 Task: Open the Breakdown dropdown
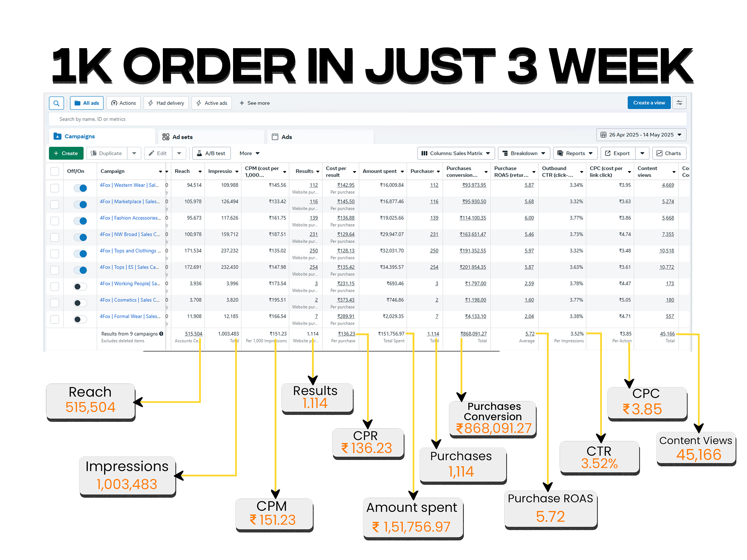(524, 153)
